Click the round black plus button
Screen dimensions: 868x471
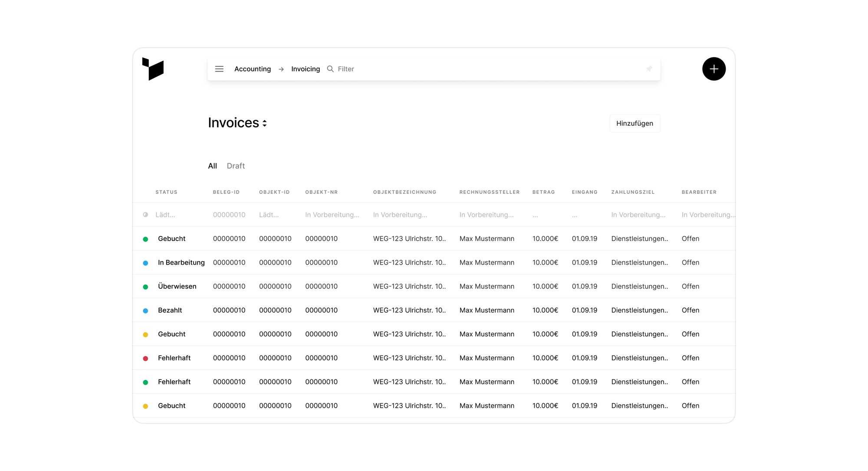(x=714, y=69)
